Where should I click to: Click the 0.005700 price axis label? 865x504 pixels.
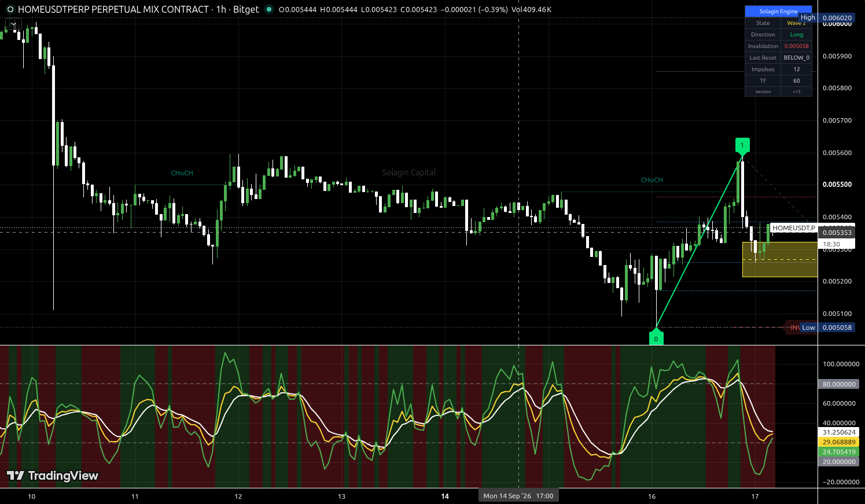click(x=837, y=120)
